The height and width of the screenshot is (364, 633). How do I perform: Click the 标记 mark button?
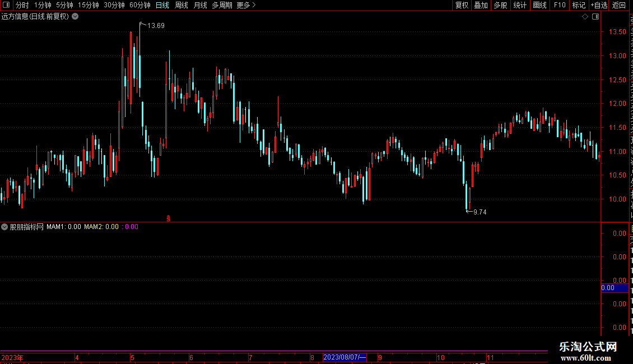click(x=579, y=5)
